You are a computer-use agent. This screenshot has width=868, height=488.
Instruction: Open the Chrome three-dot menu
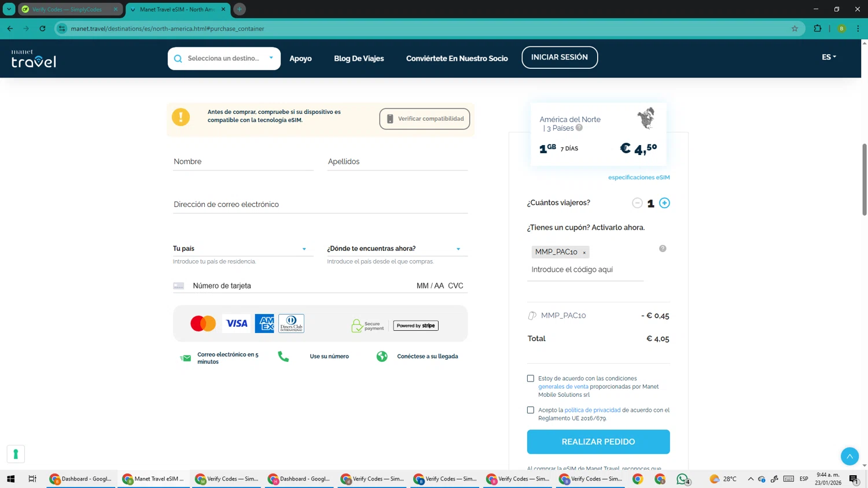(x=858, y=28)
